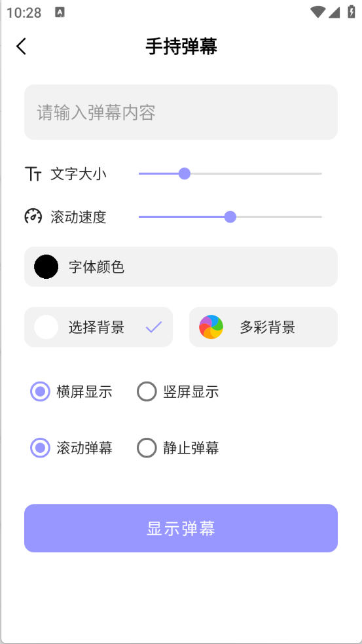Screen dimensions: 362x644
Task: Click the text size Tт icon
Action: (x=33, y=173)
